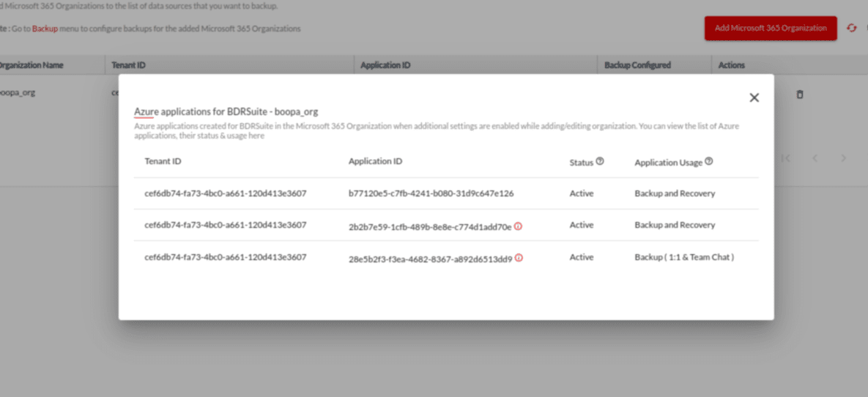Viewport: 868px width, 397px height.
Task: Click info icon beside 28e5b2f3 application ID
Action: 519,258
